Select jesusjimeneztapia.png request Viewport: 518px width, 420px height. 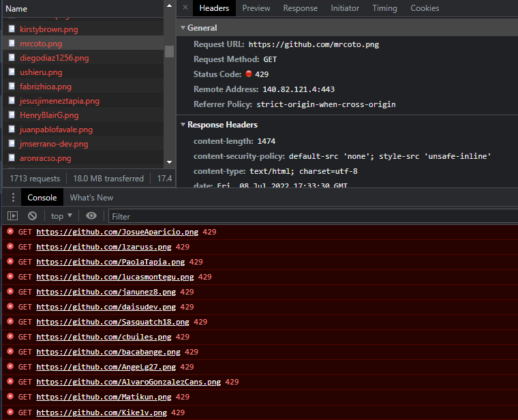pos(82,101)
